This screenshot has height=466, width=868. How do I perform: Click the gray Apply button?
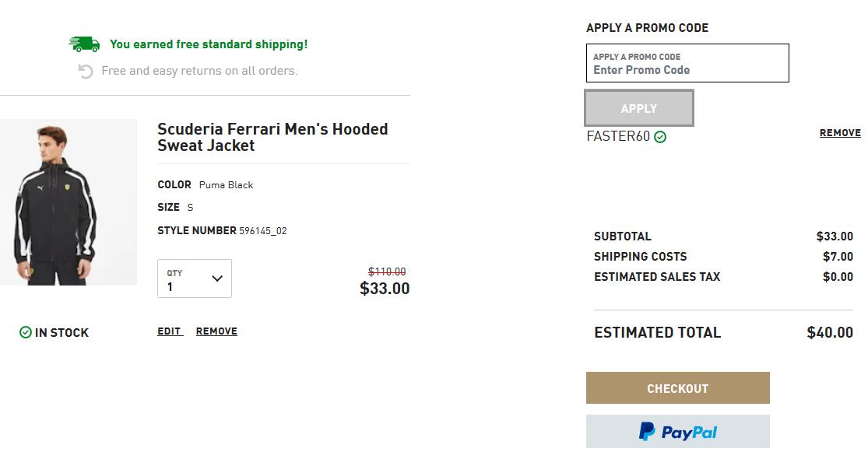[639, 108]
